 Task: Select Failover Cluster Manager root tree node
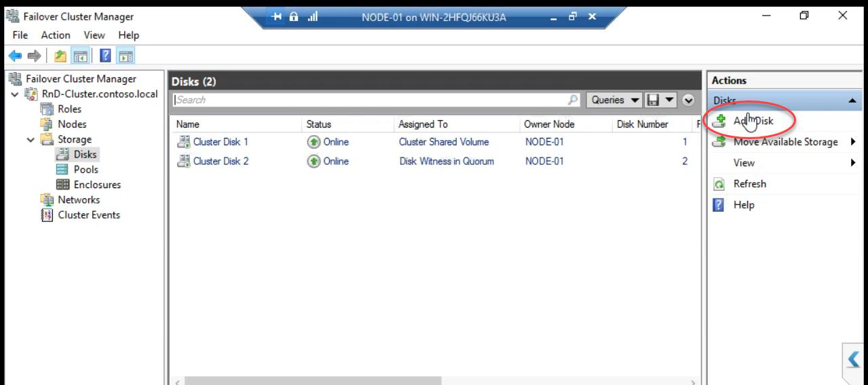pyautogui.click(x=81, y=79)
